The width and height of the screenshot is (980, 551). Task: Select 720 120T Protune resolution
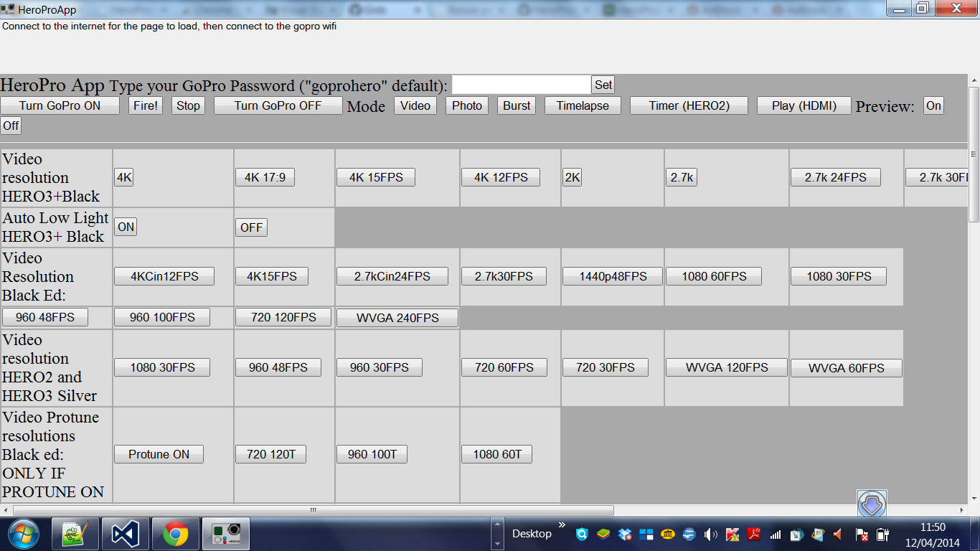[271, 454]
